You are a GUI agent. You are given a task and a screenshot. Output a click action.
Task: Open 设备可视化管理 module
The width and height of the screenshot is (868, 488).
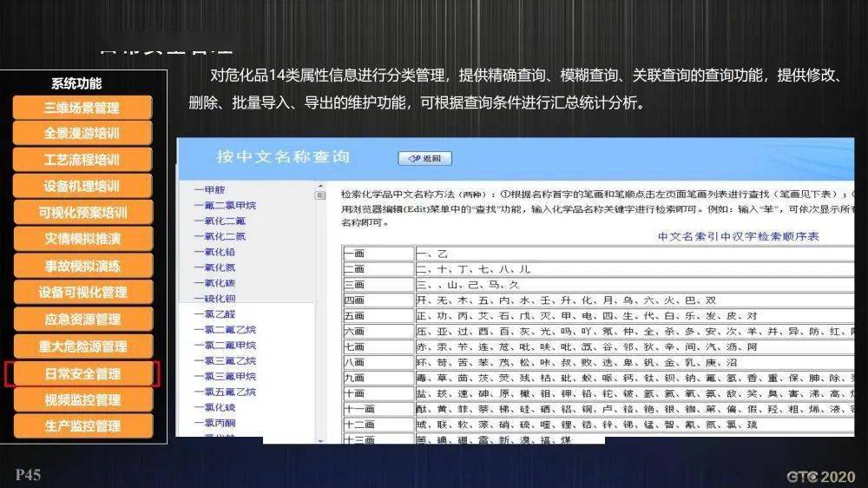point(82,293)
